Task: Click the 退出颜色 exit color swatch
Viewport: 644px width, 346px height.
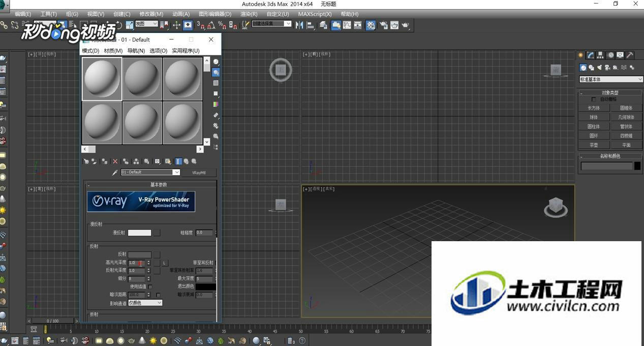Action: (206, 286)
